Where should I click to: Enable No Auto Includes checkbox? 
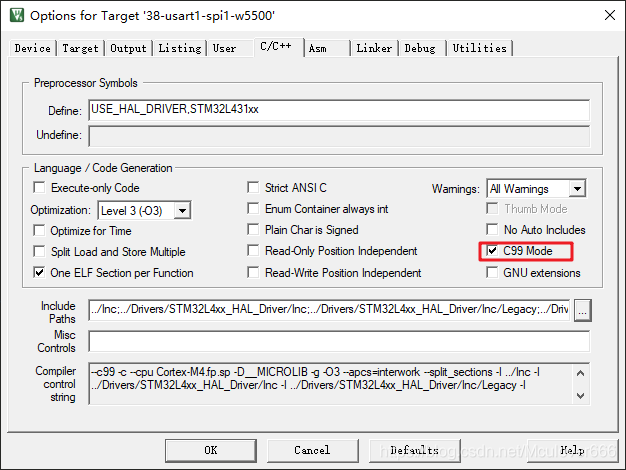492,230
